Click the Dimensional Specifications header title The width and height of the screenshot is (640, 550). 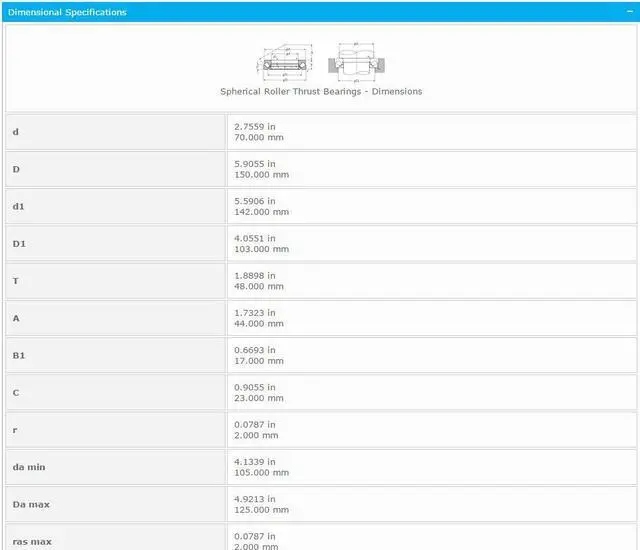(x=68, y=12)
